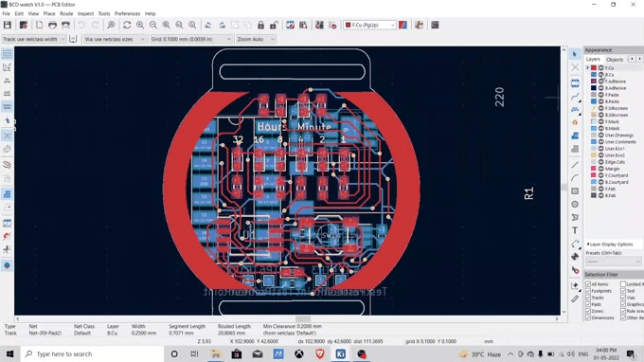The image size is (644, 362).
Task: Select the Draw Circle tool
Action: [575, 204]
